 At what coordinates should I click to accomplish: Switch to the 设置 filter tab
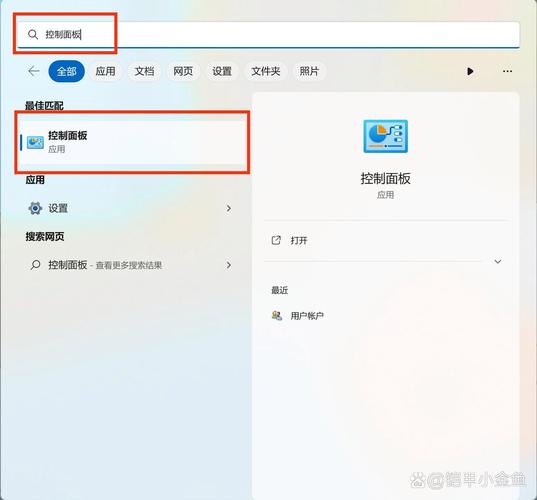222,71
